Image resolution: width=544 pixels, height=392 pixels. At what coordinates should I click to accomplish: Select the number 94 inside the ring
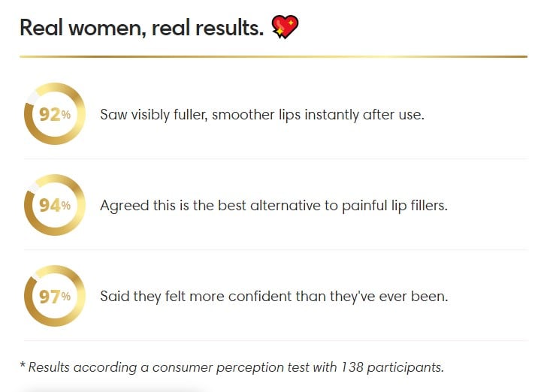[x=50, y=205]
